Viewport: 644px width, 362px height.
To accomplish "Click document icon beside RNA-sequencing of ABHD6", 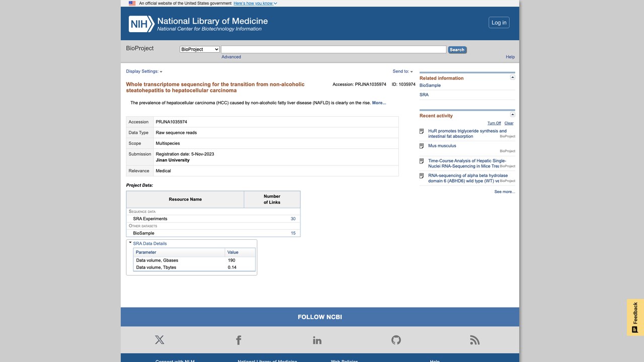I will pyautogui.click(x=422, y=176).
